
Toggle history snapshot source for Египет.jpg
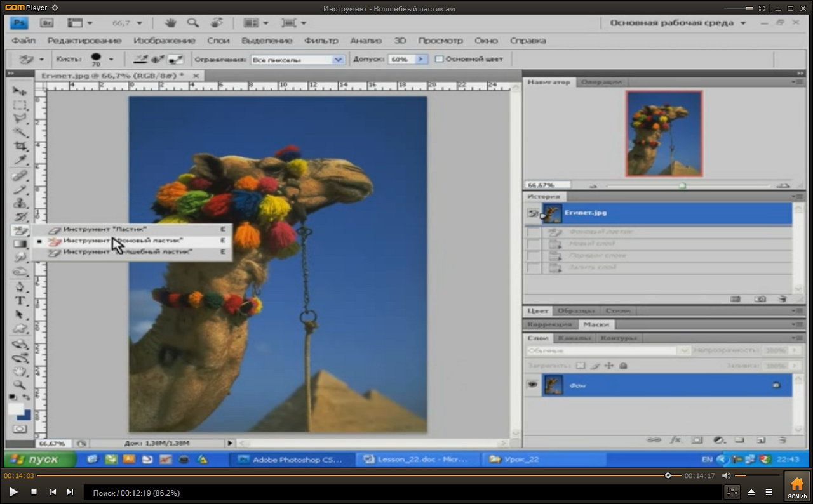533,214
